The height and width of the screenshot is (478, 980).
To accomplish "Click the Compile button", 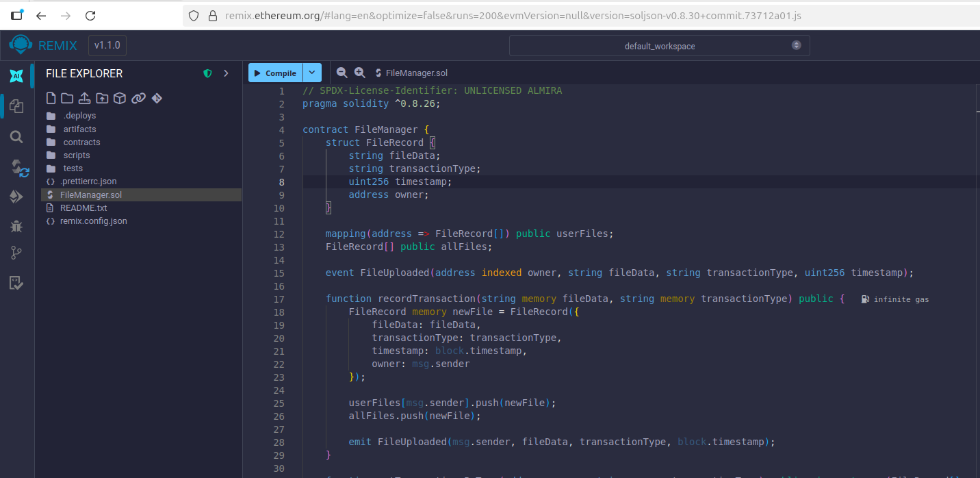I will click(275, 73).
